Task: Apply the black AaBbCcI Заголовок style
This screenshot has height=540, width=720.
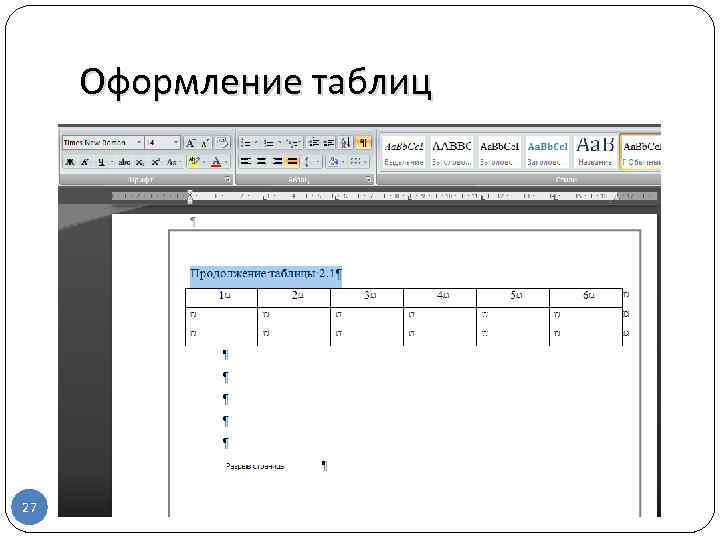Action: coord(499,153)
